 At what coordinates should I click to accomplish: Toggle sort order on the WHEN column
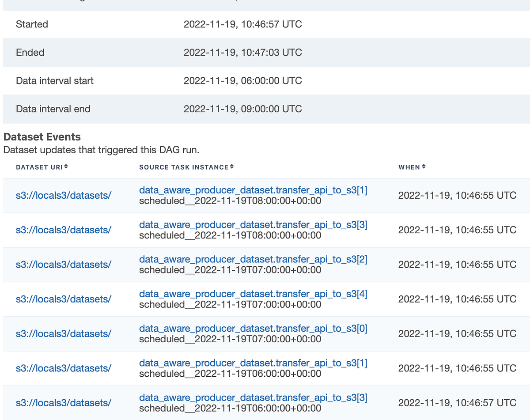(x=423, y=167)
